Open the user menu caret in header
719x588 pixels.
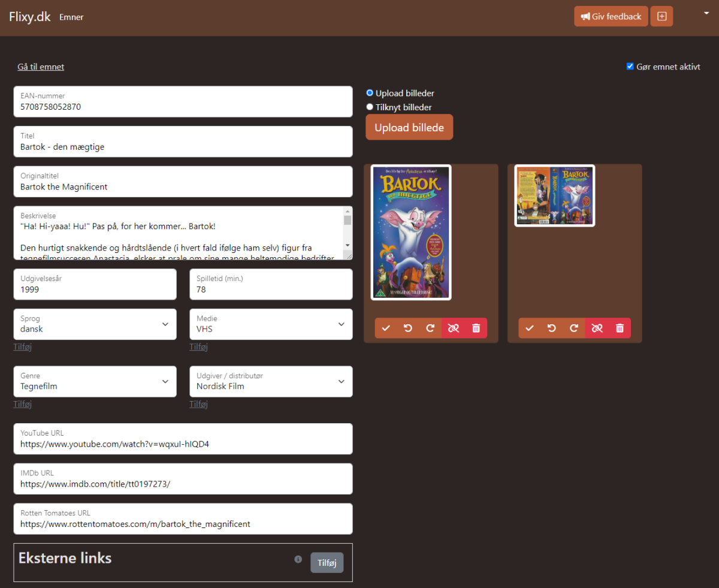pyautogui.click(x=706, y=12)
